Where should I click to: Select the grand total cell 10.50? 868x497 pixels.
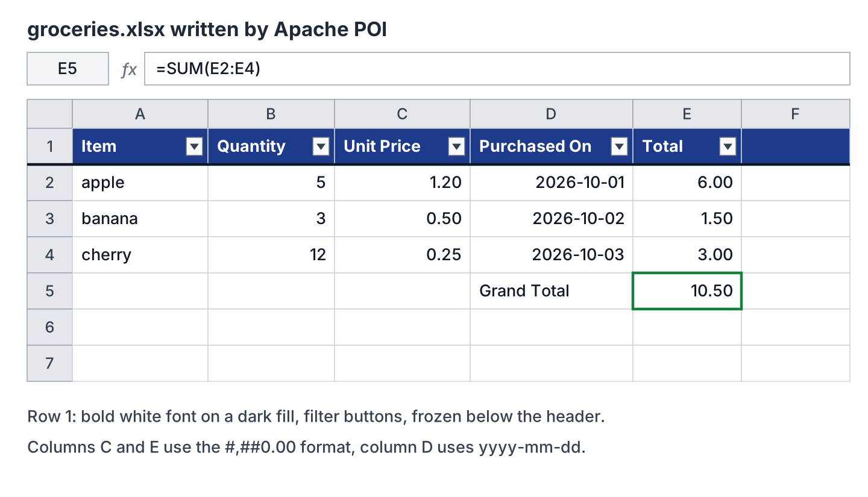[687, 291]
